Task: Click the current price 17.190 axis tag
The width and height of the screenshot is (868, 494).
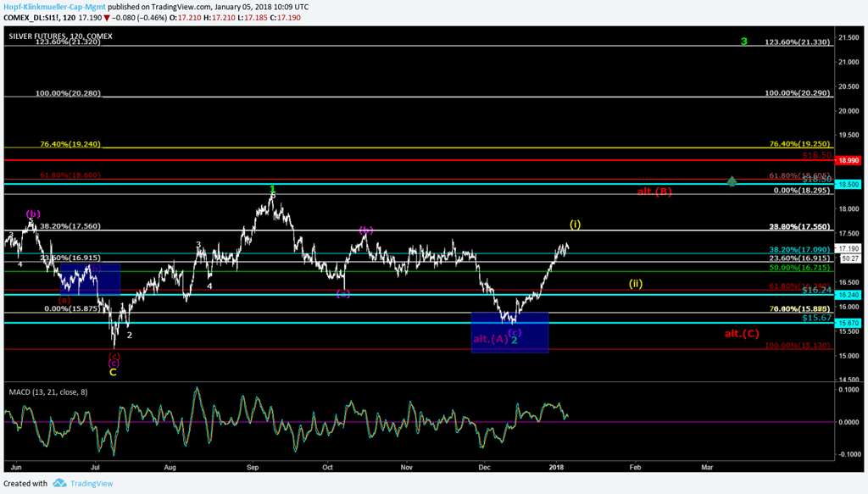Action: point(848,248)
